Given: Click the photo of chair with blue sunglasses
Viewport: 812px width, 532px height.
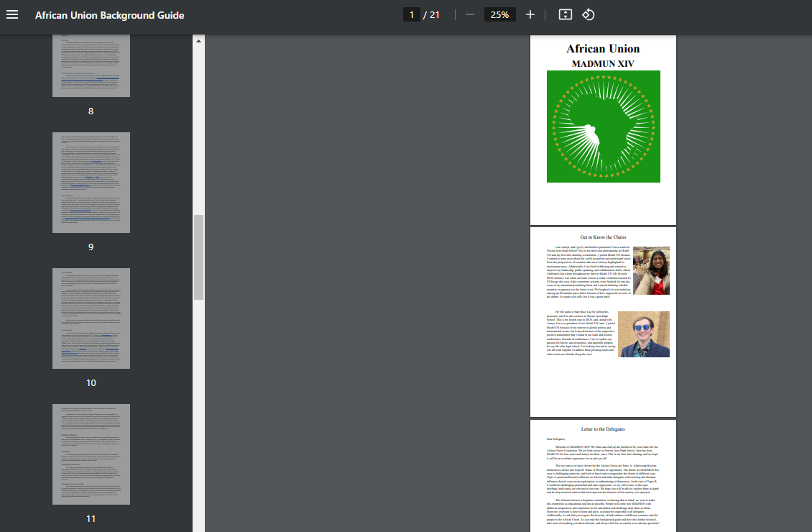Looking at the screenshot, I should (644, 334).
